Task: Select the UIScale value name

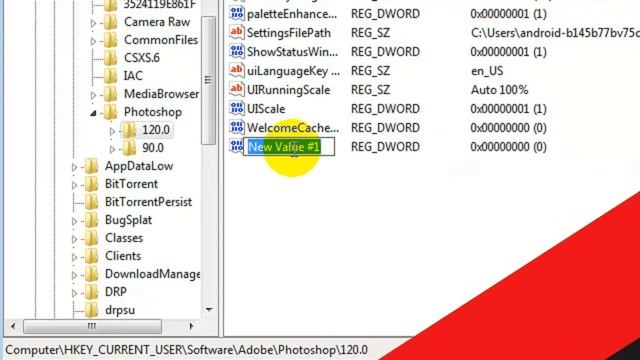Action: coord(266,109)
